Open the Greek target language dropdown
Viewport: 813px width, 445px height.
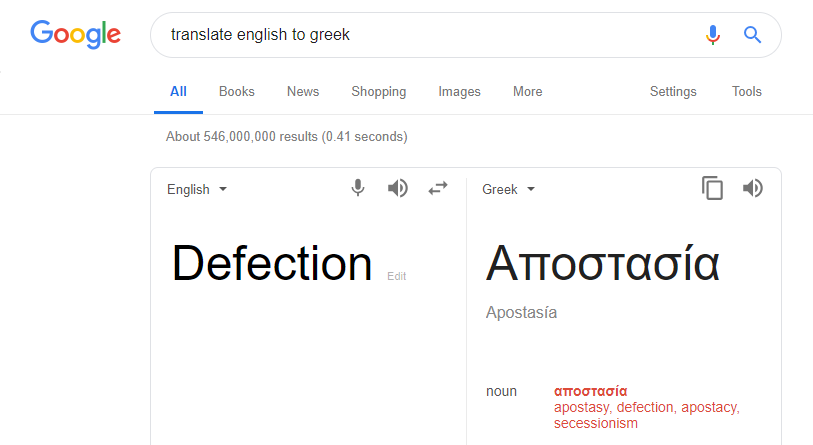pyautogui.click(x=508, y=189)
